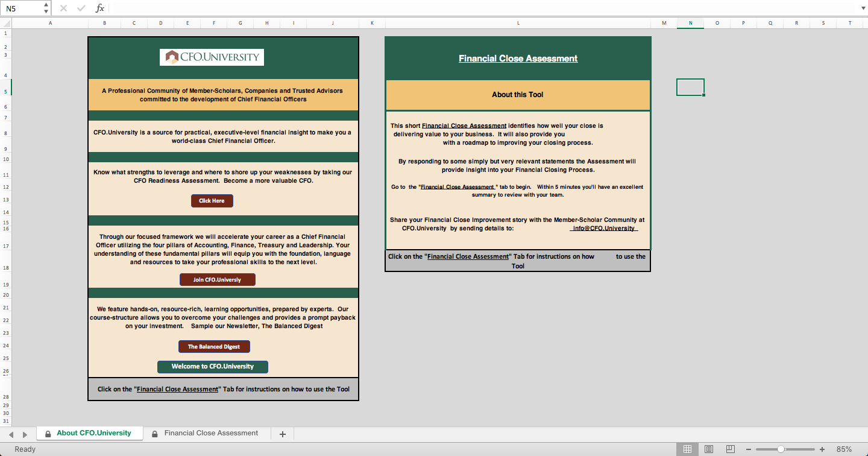
Task: Go to previous sheet with left arrow
Action: 10,434
